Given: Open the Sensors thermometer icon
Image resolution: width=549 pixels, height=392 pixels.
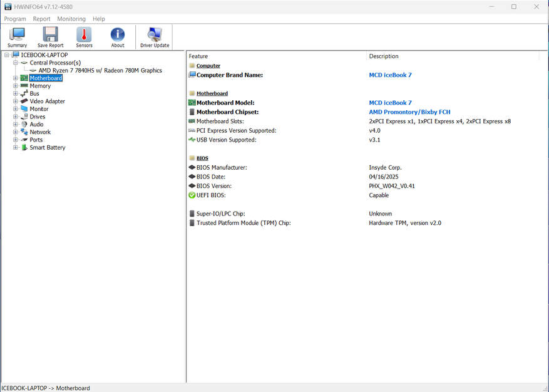Looking at the screenshot, I should tap(84, 37).
